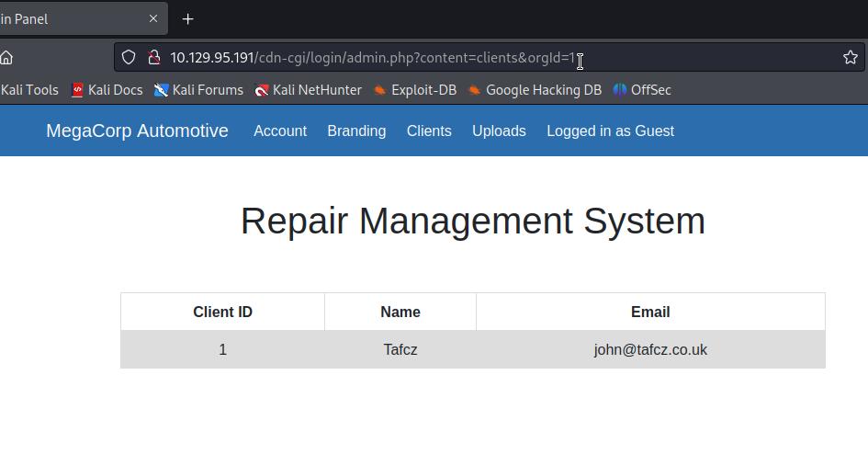Image resolution: width=868 pixels, height=466 pixels.
Task: Bookmark this page with the star icon
Action: (850, 58)
